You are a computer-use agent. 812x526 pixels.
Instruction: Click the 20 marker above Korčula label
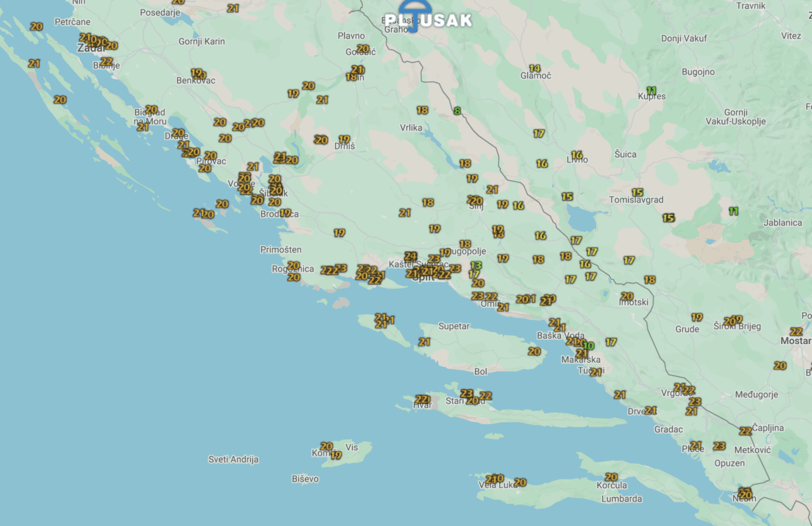coord(611,477)
